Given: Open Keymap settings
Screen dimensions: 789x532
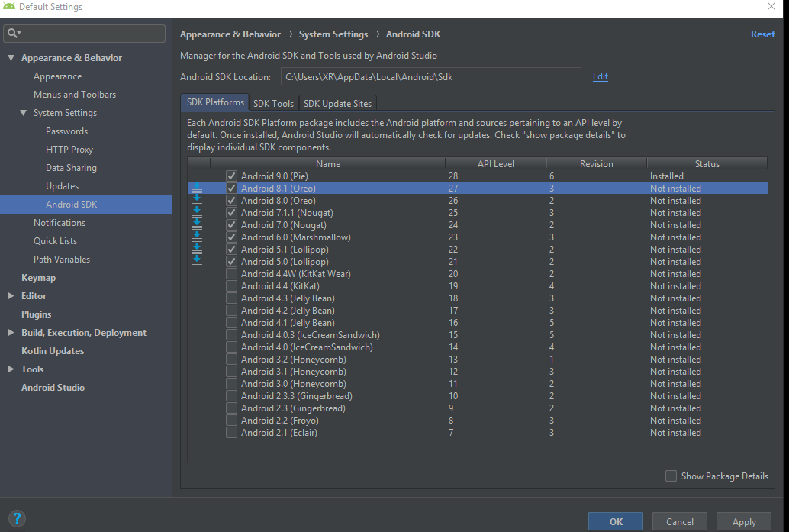Looking at the screenshot, I should click(38, 278).
